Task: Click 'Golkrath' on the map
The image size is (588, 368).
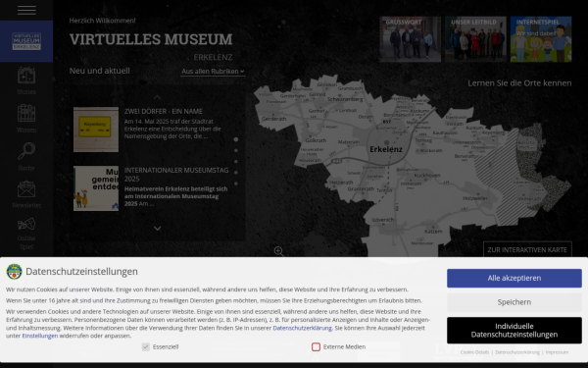Action: coord(316,140)
